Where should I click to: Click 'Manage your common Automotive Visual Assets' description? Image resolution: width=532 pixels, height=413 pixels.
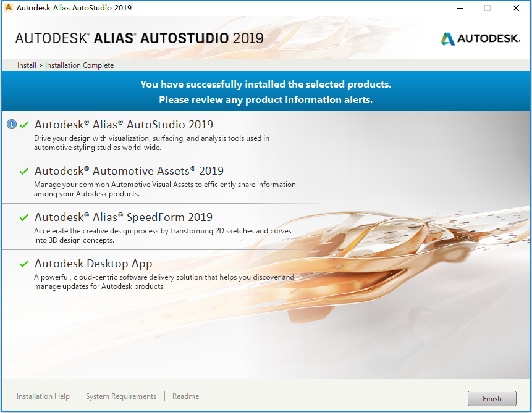pos(165,189)
